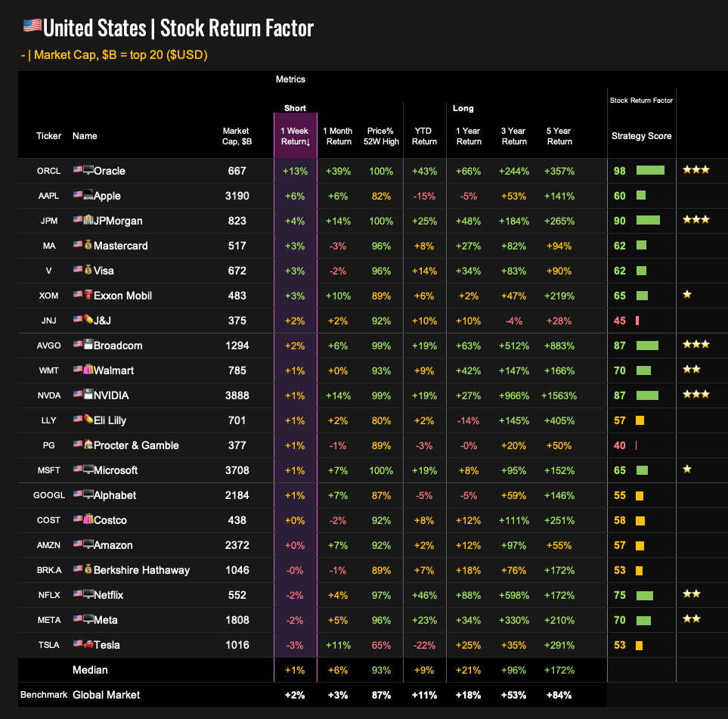728x719 pixels.
Task: Click Tesla's YTD Return -22%
Action: tap(424, 645)
